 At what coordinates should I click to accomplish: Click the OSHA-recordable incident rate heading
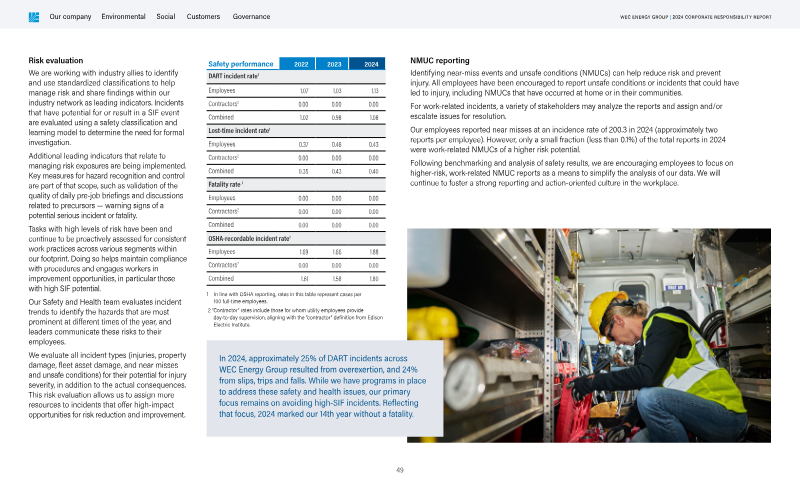point(247,239)
